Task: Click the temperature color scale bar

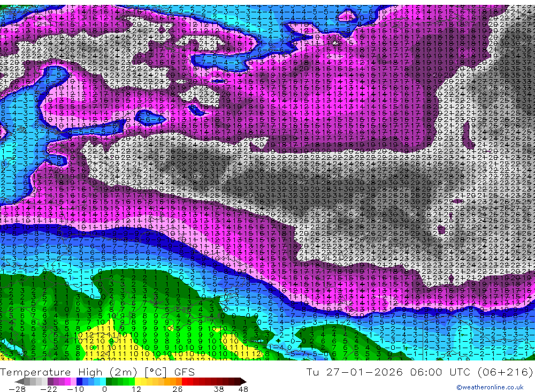Action: click(x=131, y=381)
